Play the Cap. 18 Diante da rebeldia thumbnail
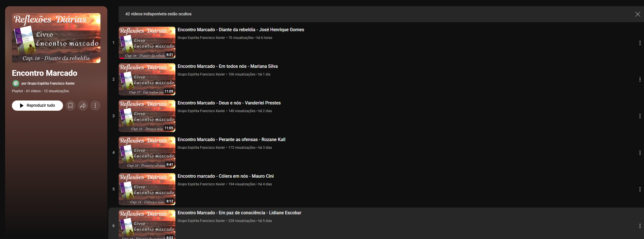Image resolution: width=644 pixels, height=239 pixels. coord(147,43)
